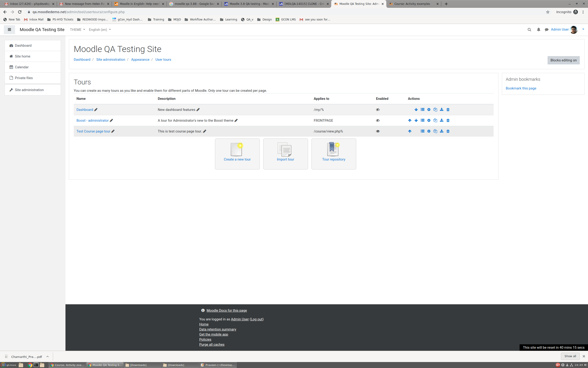The width and height of the screenshot is (588, 368).
Task: Duplicate the Dashboard tour
Action: 435,109
